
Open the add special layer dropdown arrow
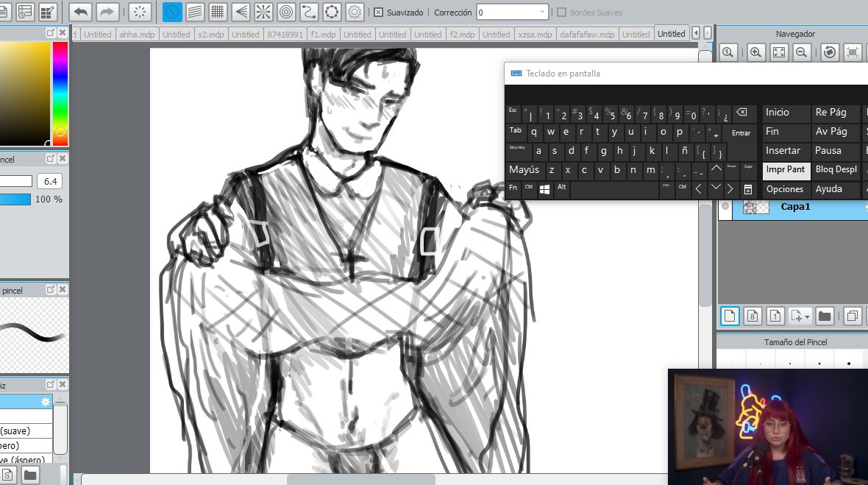(808, 316)
